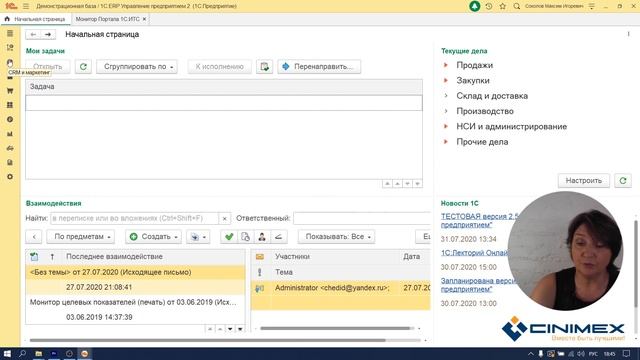Image resolution: width=640 pixels, height=360 pixels.
Task: Open the bar chart section in sidebar
Action: [x=10, y=133]
